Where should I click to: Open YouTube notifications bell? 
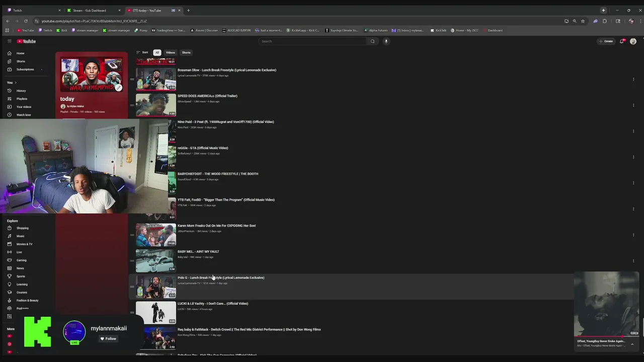point(622,41)
